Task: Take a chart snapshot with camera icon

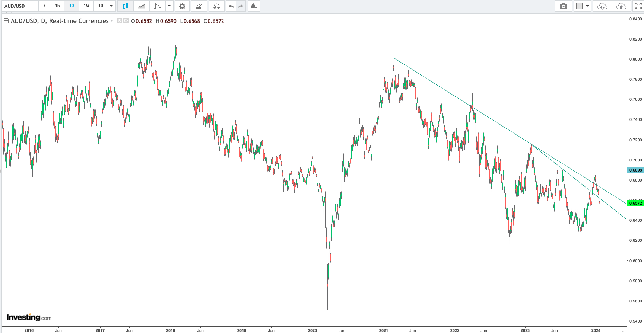Action: click(564, 6)
